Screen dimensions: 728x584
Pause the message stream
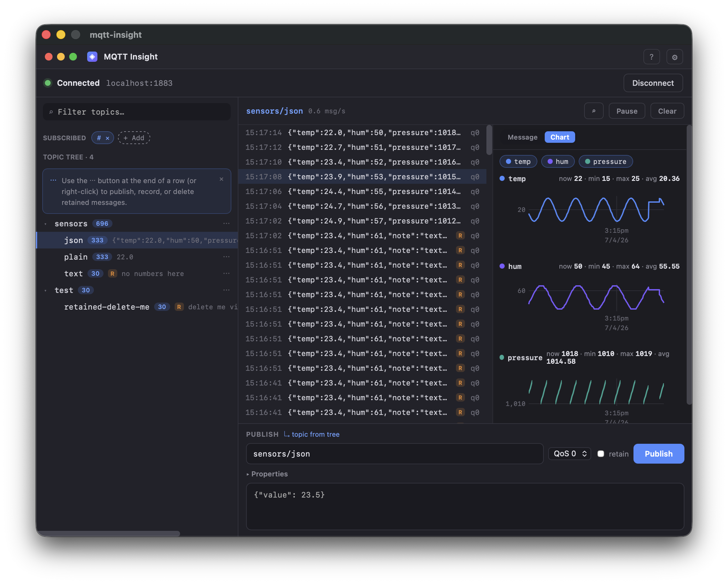[x=627, y=111]
